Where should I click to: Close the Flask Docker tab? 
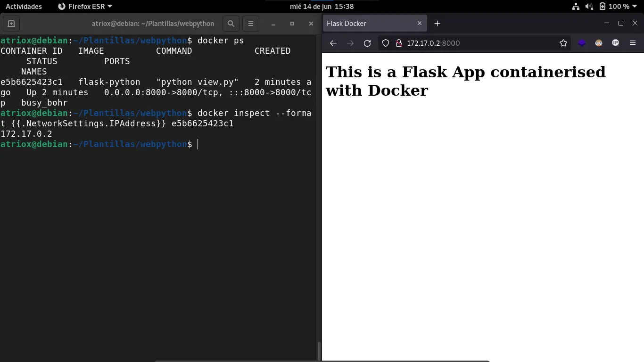420,24
